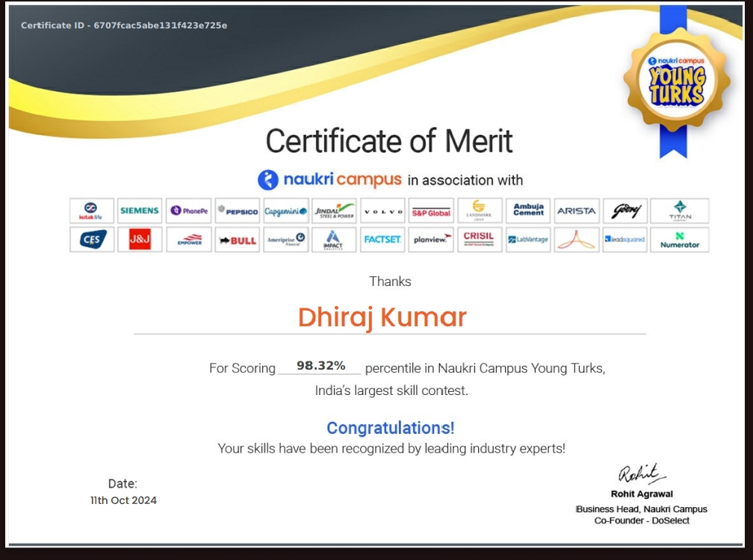Click the "Date:" label
The image size is (753, 560).
[123, 484]
